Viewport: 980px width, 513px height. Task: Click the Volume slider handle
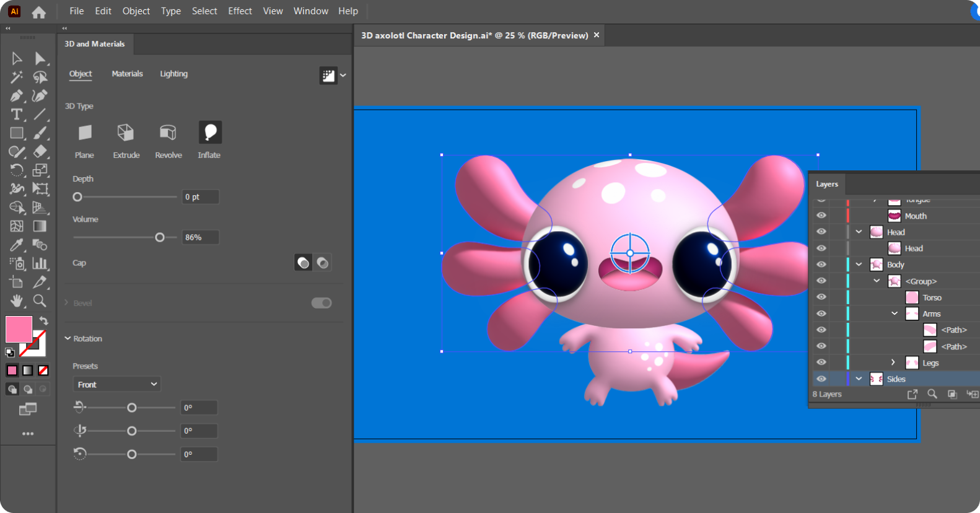[160, 237]
